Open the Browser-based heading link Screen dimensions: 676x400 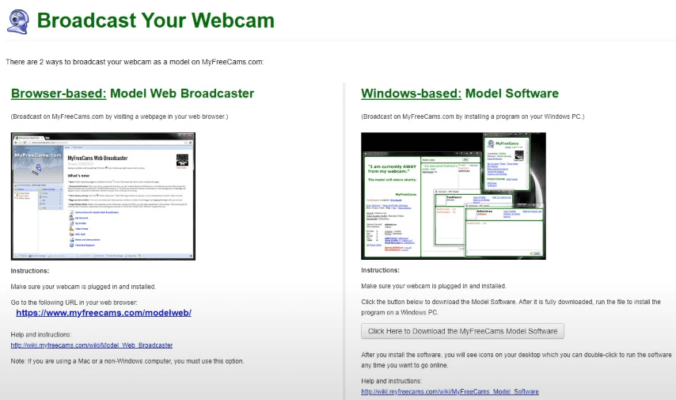tap(59, 94)
